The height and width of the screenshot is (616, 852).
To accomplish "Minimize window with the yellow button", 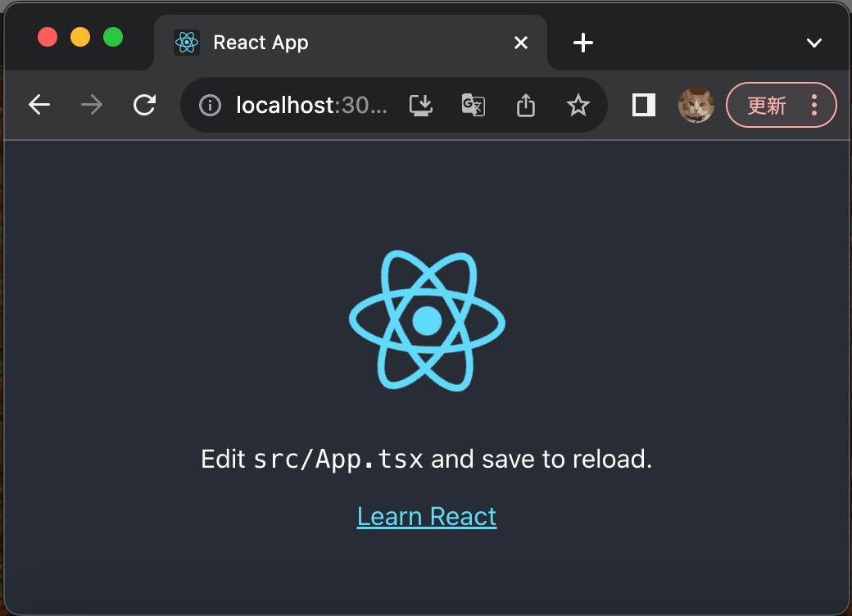I will [x=80, y=37].
